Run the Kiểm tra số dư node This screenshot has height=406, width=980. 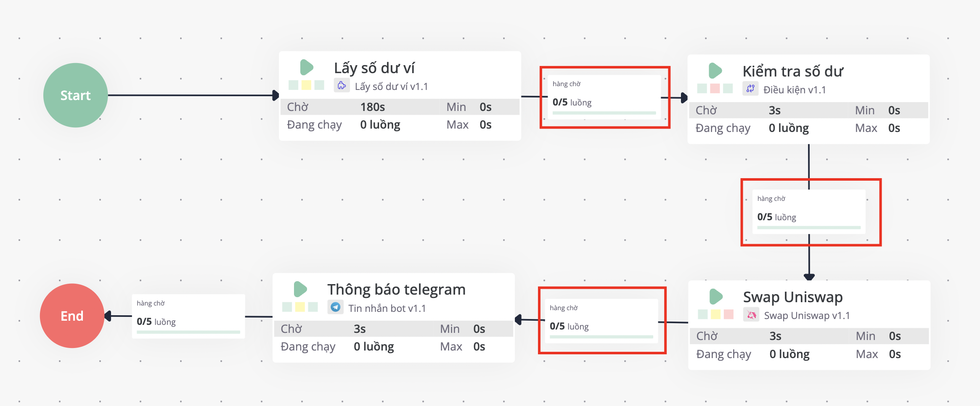715,71
